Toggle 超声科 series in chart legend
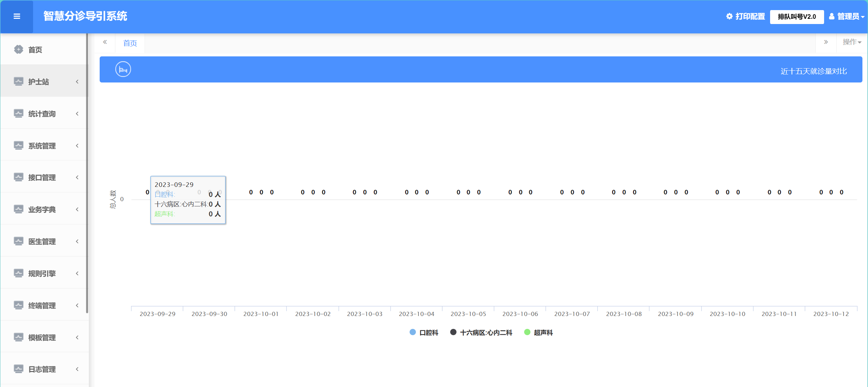The height and width of the screenshot is (387, 868). 538,332
